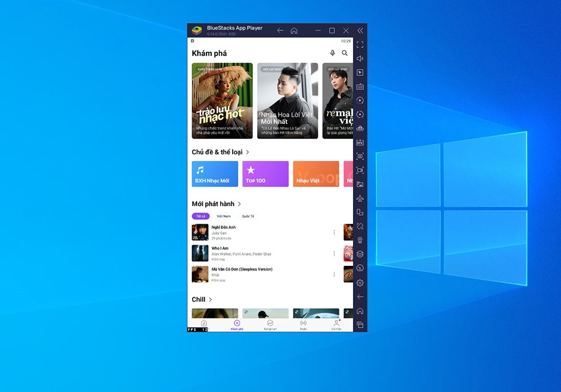
Task: Click the home icon in sidebar bottom
Action: coord(360,311)
